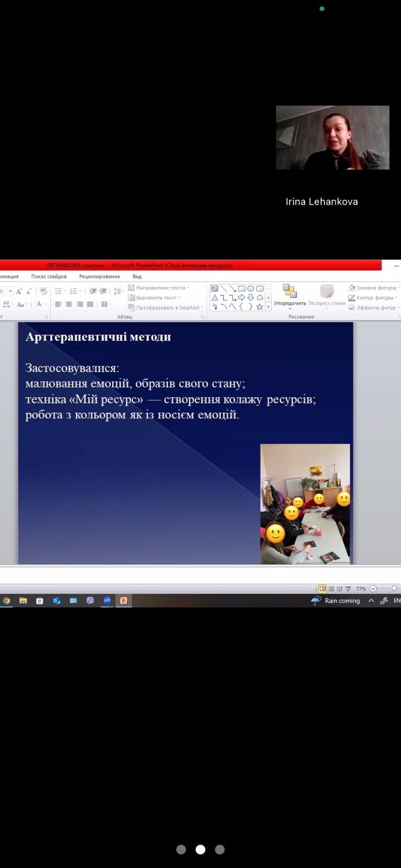Select the Rectangle shape in gallery

(242, 289)
